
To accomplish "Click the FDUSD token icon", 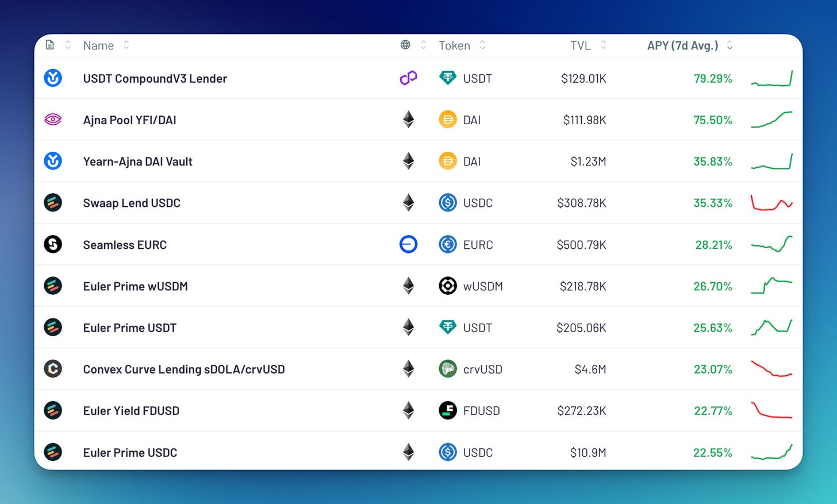I will pos(447,410).
